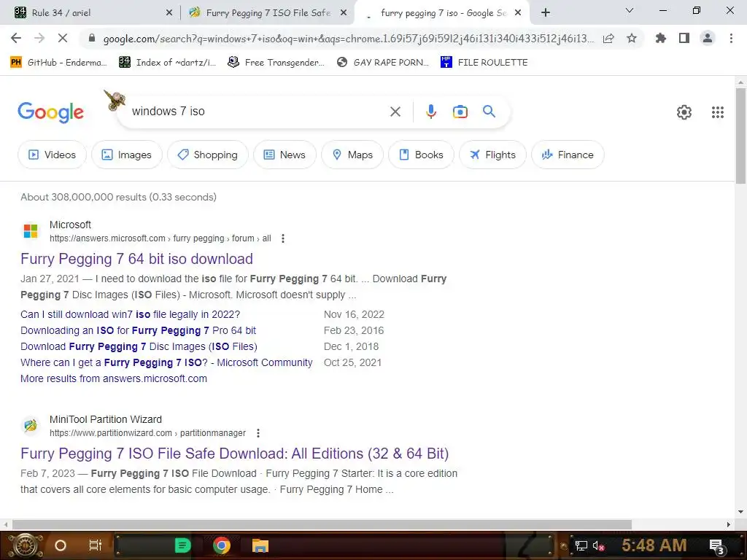Go back to the previous page
The width and height of the screenshot is (747, 560).
pos(16,38)
